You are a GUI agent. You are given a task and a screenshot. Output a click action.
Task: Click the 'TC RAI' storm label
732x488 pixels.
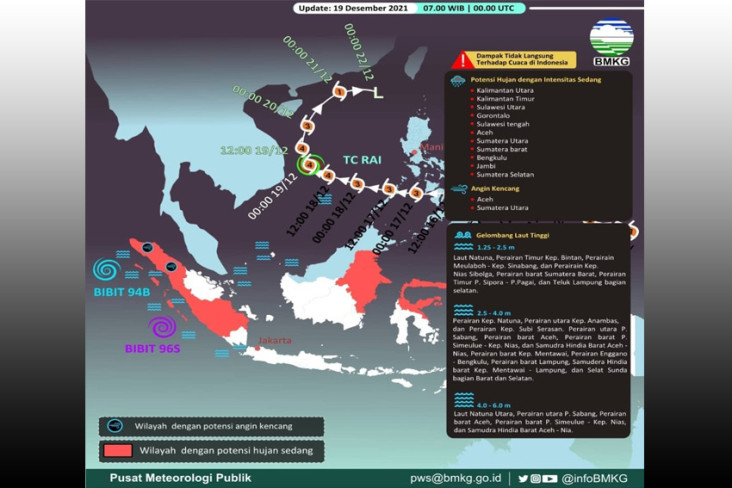point(362,160)
